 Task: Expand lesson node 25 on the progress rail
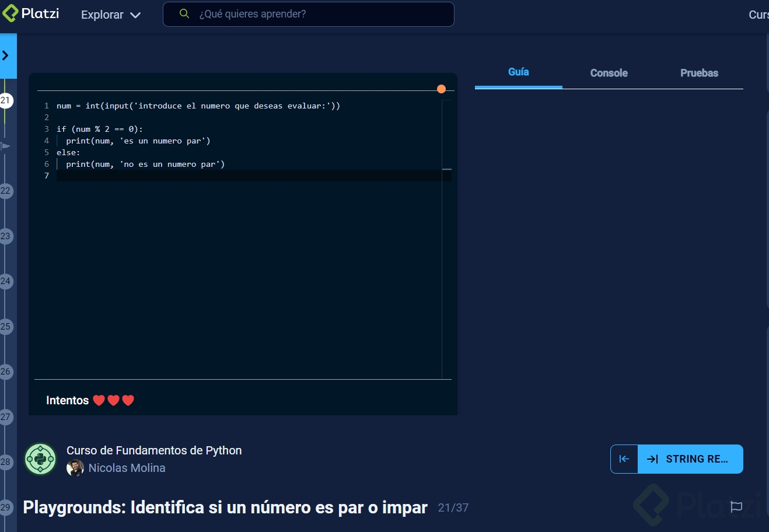coord(6,327)
